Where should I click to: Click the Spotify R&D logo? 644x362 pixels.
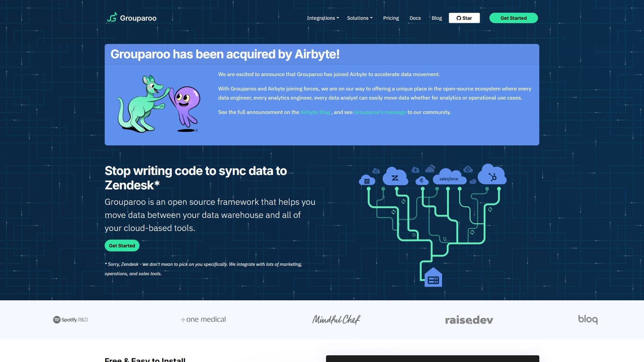pyautogui.click(x=70, y=320)
